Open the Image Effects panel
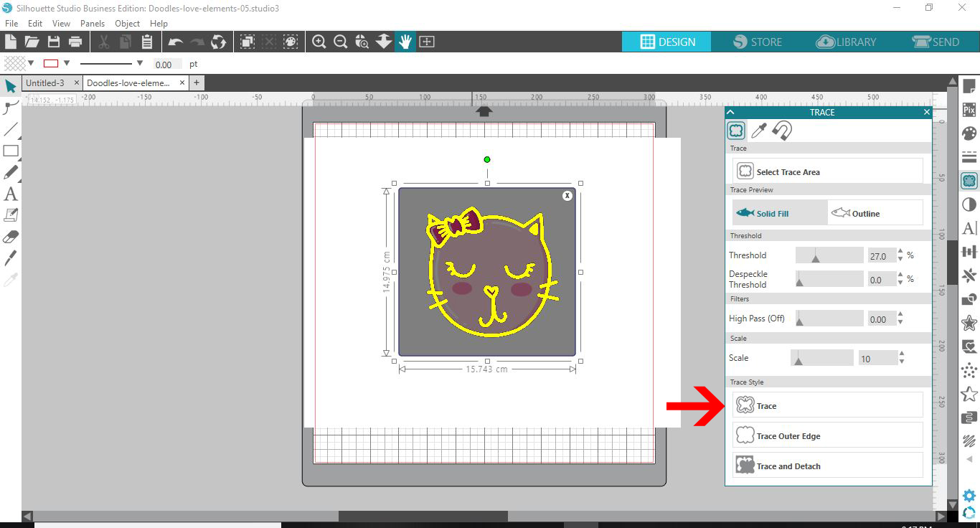 (x=969, y=204)
